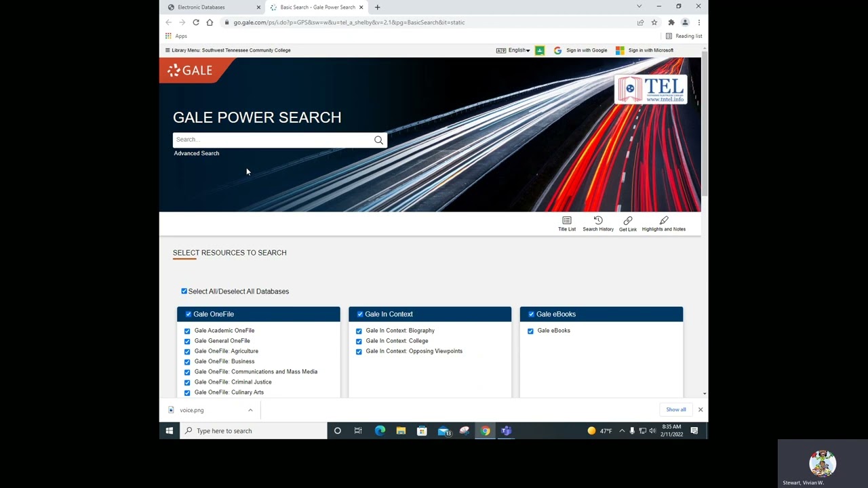Open File Explorer from taskbar

tap(401, 430)
